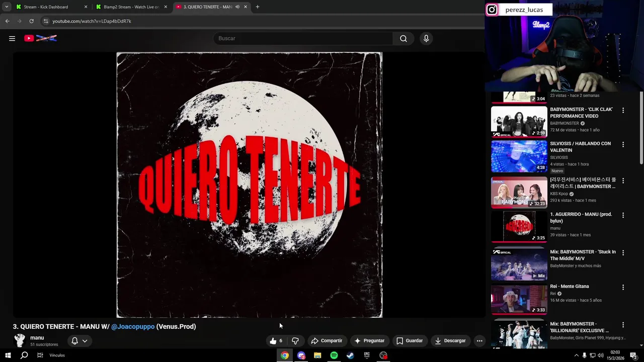Close the Kick Dashboard tab
Screen dimensions: 644x362
(86, 7)
